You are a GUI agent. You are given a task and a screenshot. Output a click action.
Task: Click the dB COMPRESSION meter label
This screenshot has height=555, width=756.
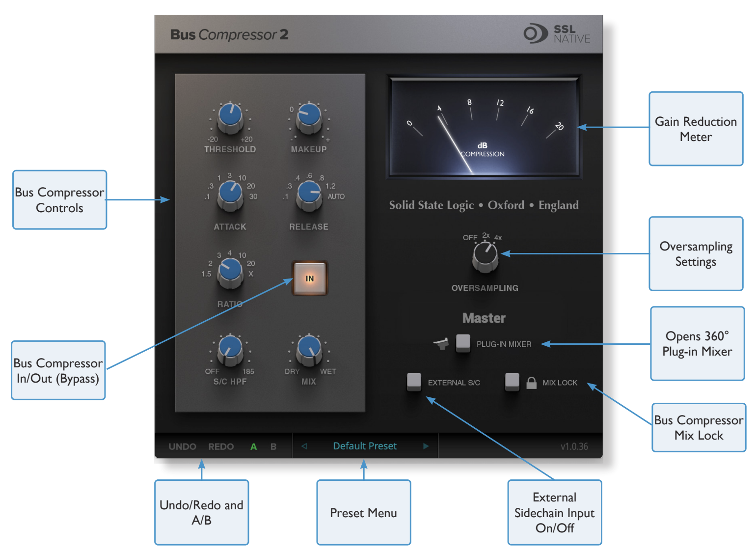coord(483,150)
